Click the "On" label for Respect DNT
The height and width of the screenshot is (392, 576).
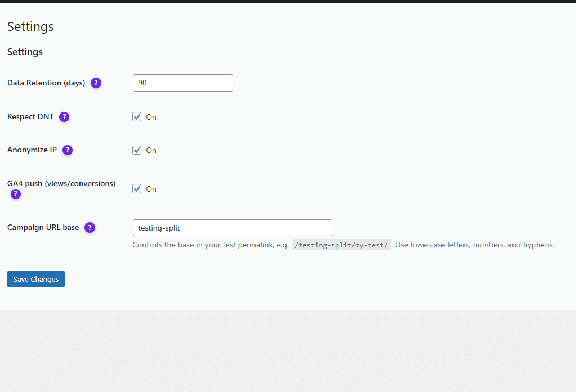point(151,117)
